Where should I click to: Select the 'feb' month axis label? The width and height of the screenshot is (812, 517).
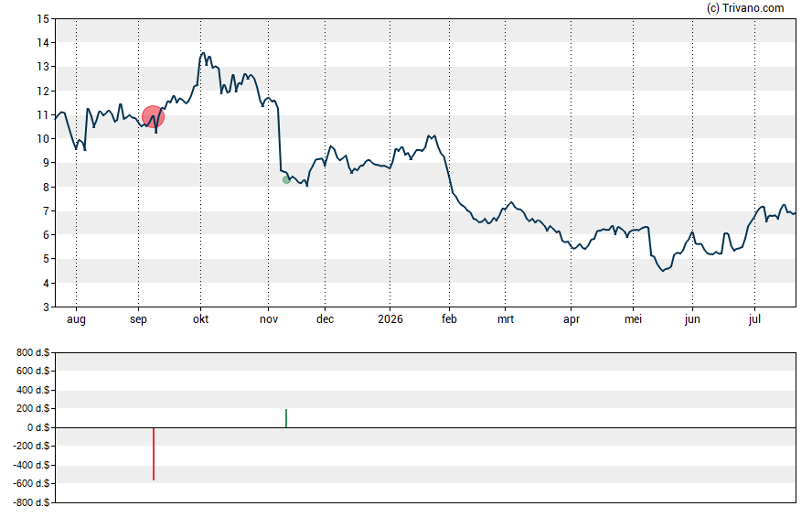pos(450,319)
